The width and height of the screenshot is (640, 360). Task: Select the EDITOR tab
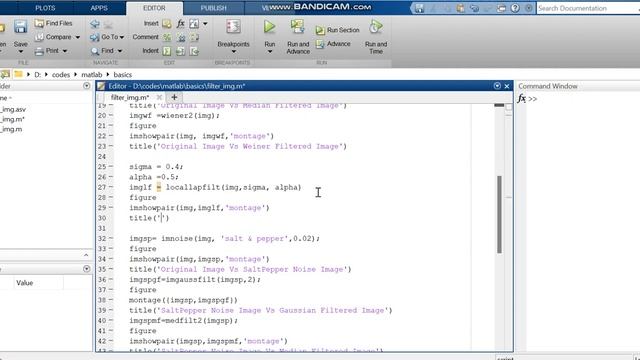click(x=154, y=8)
